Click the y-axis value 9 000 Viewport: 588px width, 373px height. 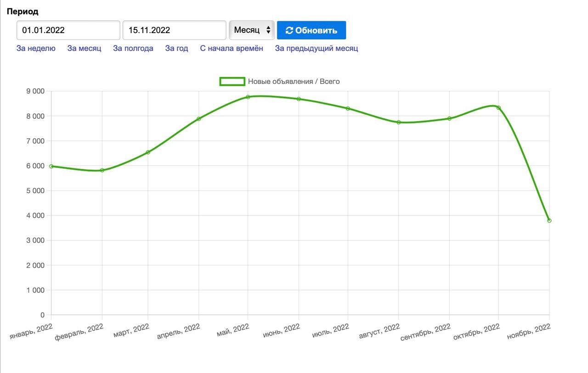pos(35,91)
